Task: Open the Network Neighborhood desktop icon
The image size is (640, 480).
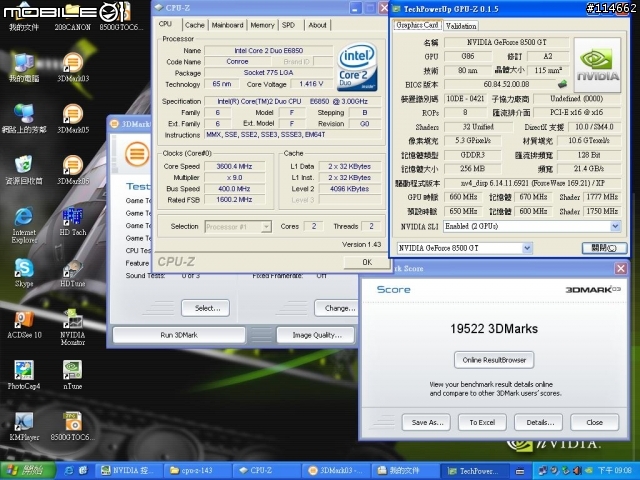Action: click(x=24, y=119)
